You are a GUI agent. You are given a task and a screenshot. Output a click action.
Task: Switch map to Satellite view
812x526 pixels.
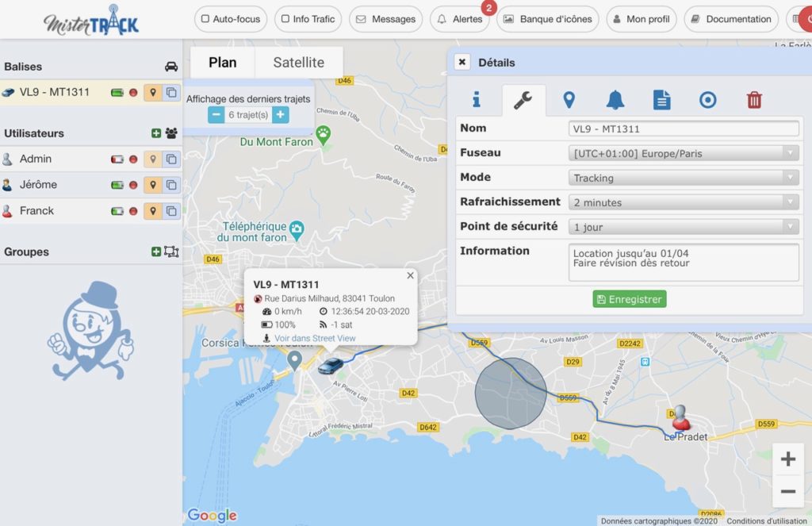point(299,62)
